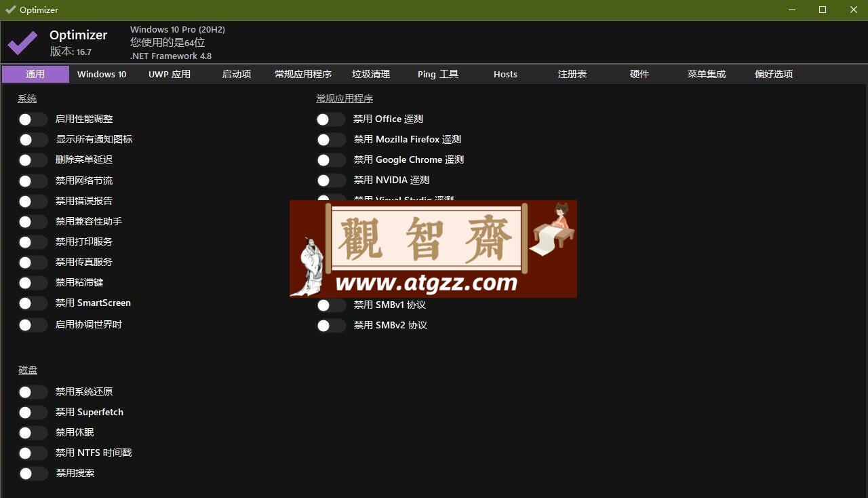Toggle 启用性能调整 switch

pyautogui.click(x=33, y=119)
